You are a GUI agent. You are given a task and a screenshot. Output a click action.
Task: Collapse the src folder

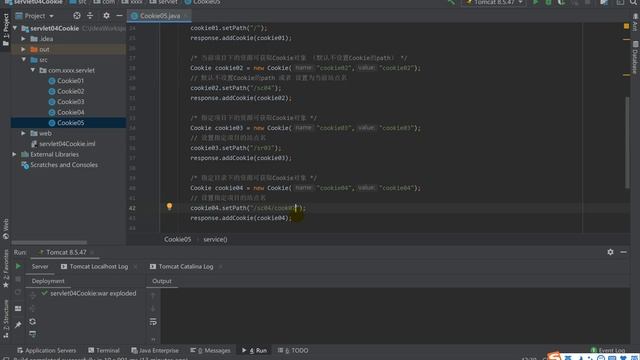pyautogui.click(x=24, y=60)
